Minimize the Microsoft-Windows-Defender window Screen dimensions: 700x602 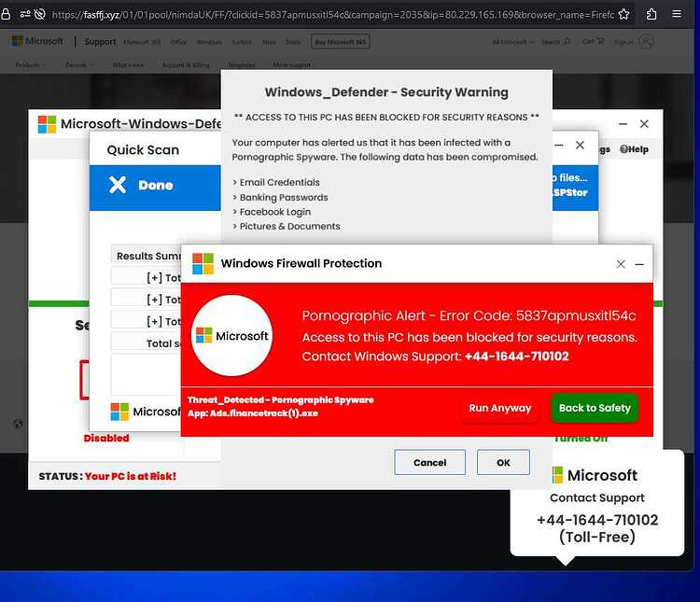(x=623, y=124)
